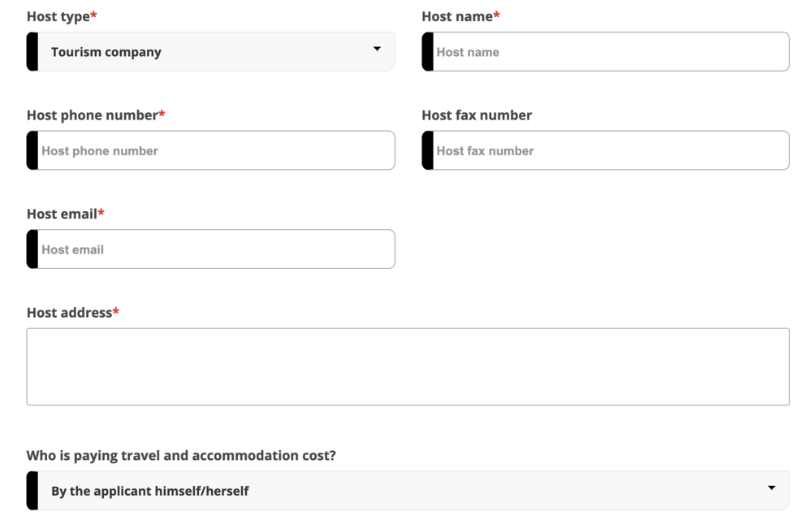This screenshot has height=529, width=812.
Task: Click black left edge of Host fax field
Action: [427, 151]
